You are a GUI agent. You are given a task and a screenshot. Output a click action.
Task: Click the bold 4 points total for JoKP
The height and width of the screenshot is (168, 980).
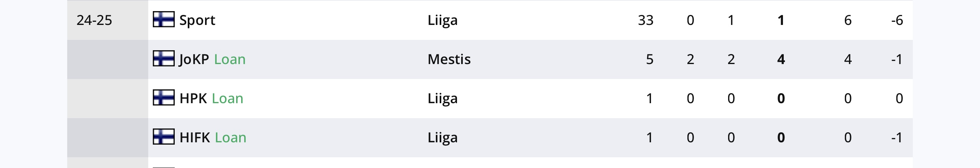click(x=781, y=59)
